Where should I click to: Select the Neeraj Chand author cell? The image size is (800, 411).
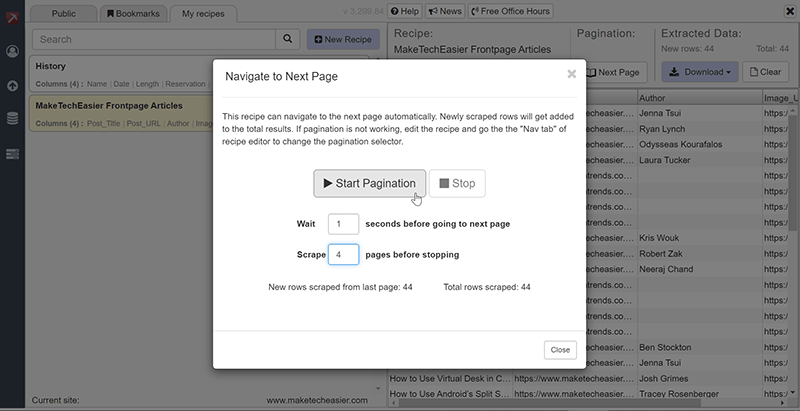pyautogui.click(x=699, y=269)
